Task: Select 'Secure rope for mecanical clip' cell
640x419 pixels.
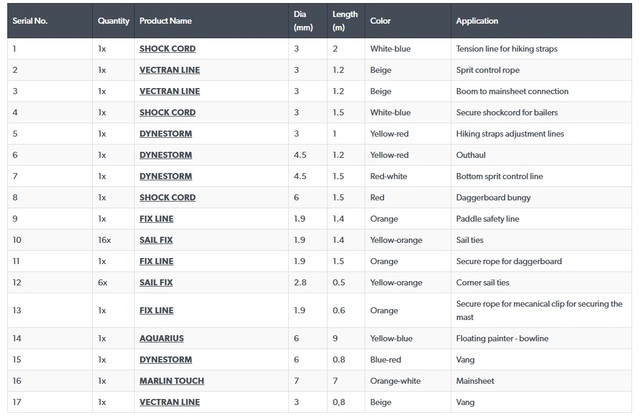Action: tap(539, 310)
